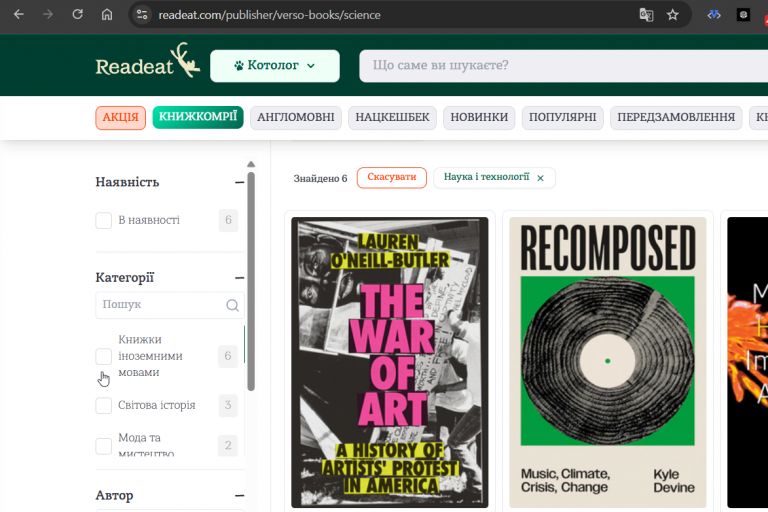Open the dark square extension icon
768x512 pixels.
click(x=743, y=15)
